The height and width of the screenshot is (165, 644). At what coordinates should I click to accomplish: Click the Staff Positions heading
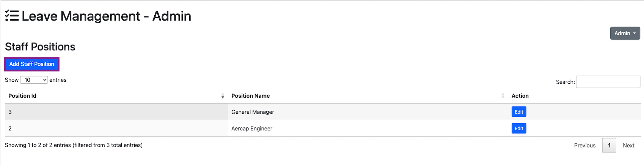(x=40, y=47)
